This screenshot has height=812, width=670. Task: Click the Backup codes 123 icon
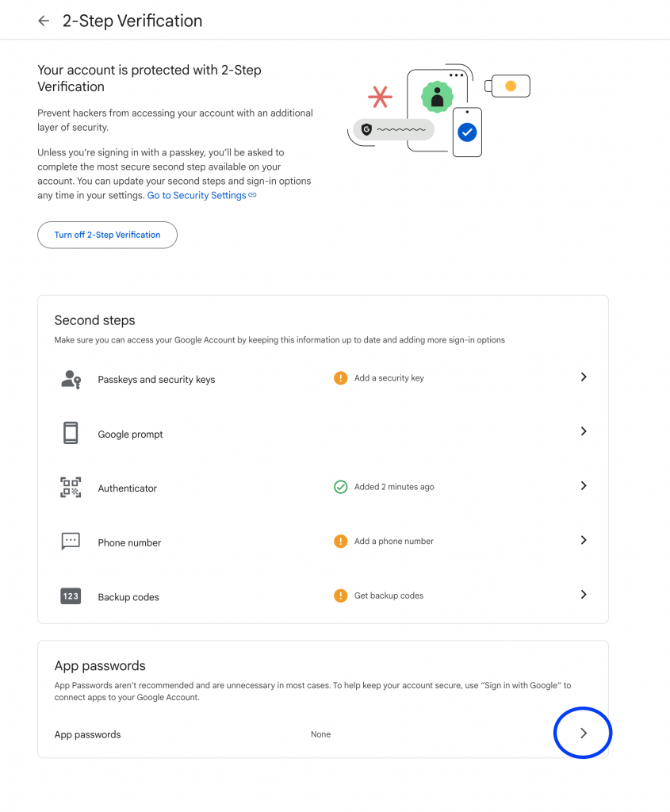coord(71,596)
